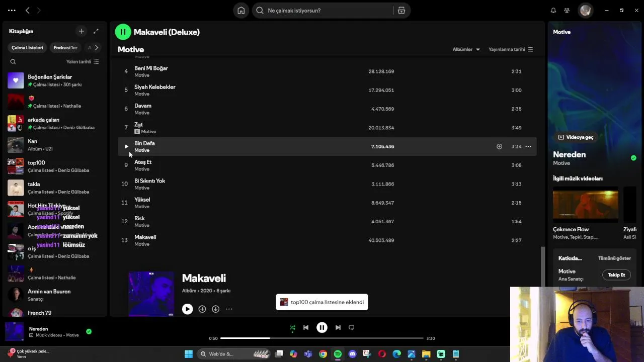This screenshot has width=644, height=362.
Task: Show more library filter chips with the arrow
Action: [x=96, y=48]
